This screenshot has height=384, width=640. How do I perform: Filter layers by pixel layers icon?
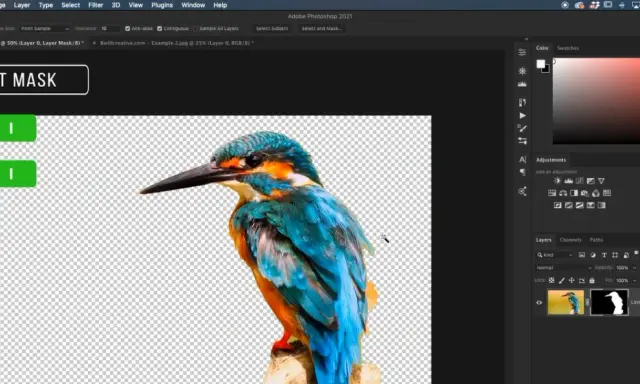(582, 255)
